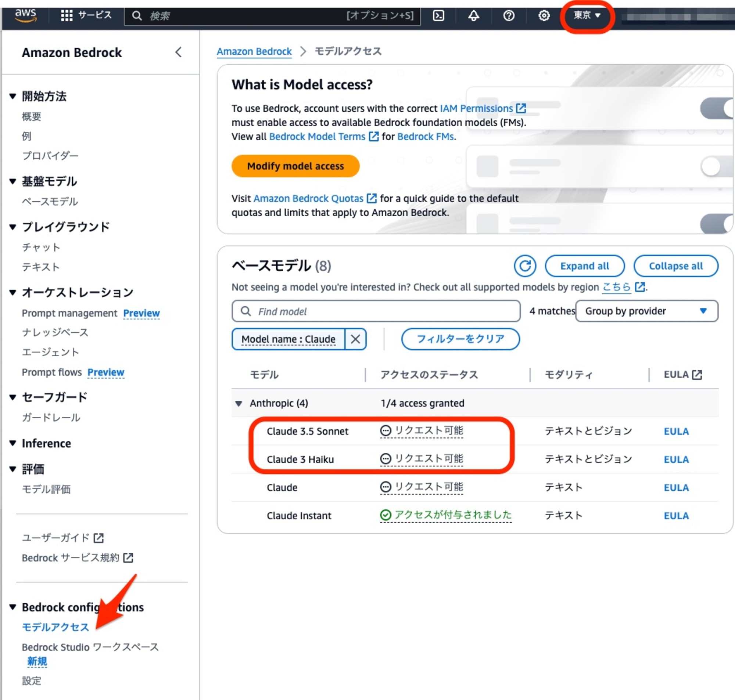735x700 pixels.
Task: Select モデルアクセス in the sidebar
Action: (x=55, y=627)
